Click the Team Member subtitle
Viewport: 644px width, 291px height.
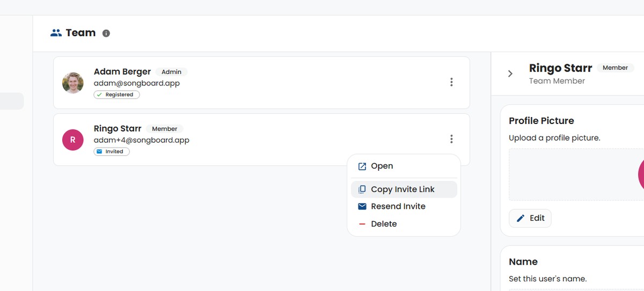point(557,81)
